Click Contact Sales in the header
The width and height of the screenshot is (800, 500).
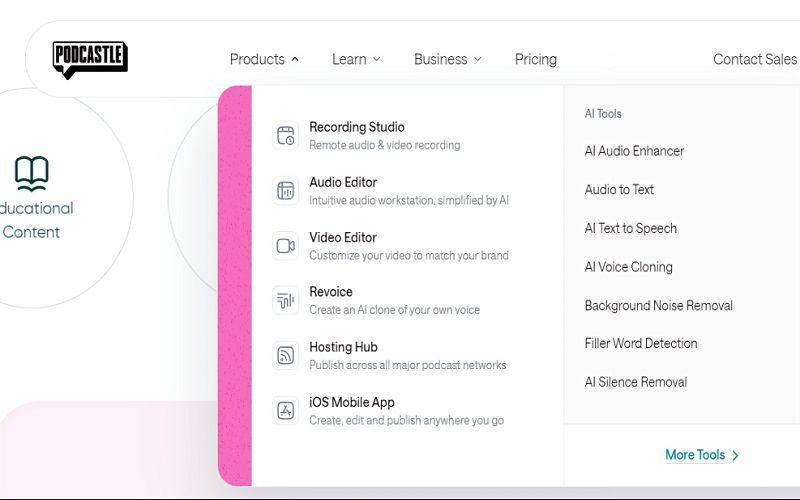point(755,59)
